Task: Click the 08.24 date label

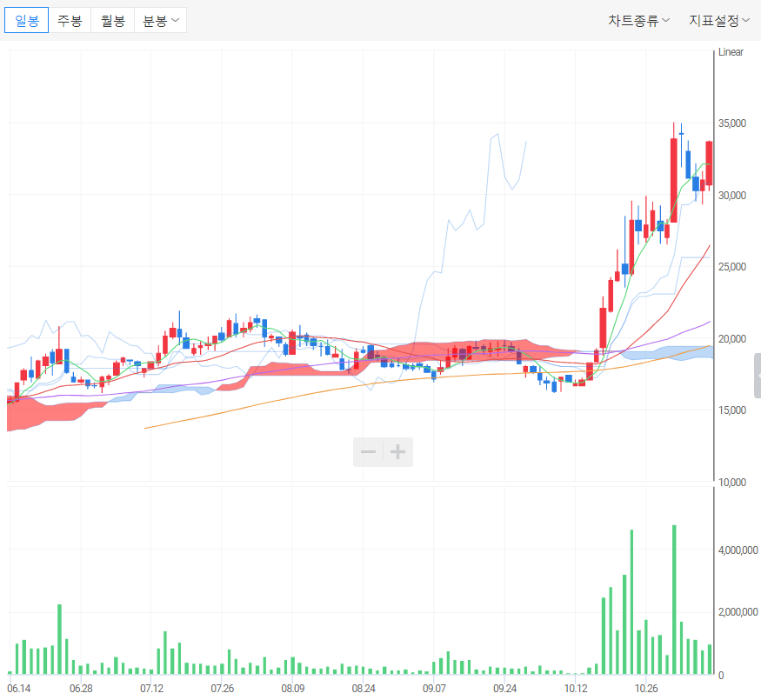Action: (x=364, y=689)
